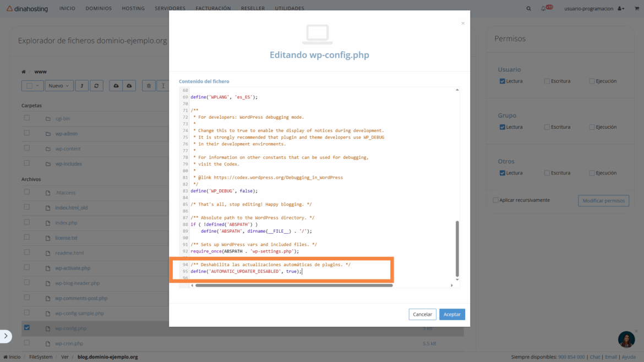Image resolution: width=644 pixels, height=362 pixels.
Task: Click the upload to cloud icon
Action: click(x=116, y=86)
